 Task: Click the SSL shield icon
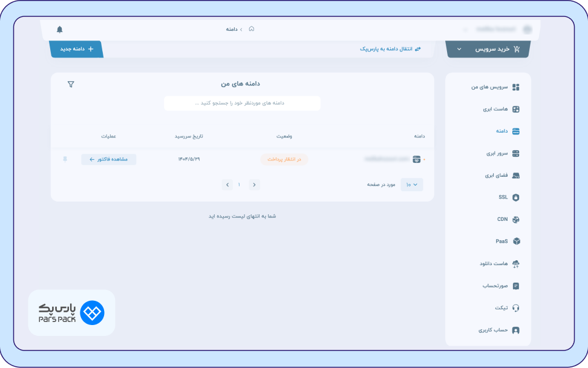pyautogui.click(x=516, y=197)
